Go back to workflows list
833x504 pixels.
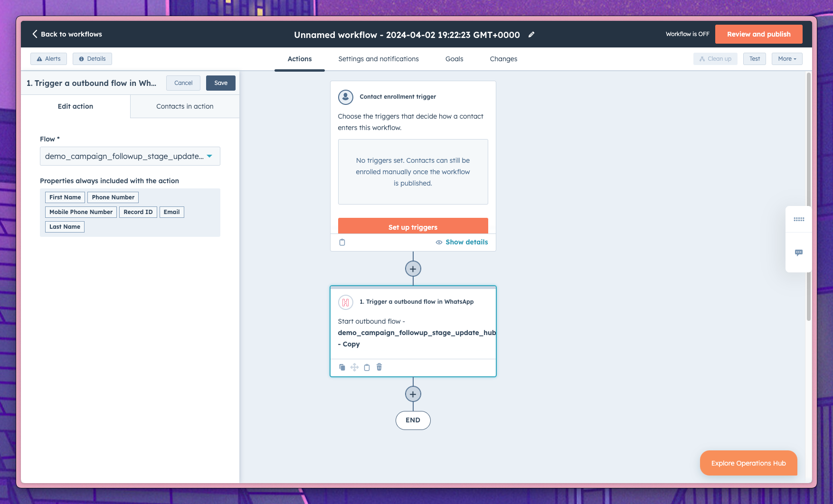pos(67,34)
